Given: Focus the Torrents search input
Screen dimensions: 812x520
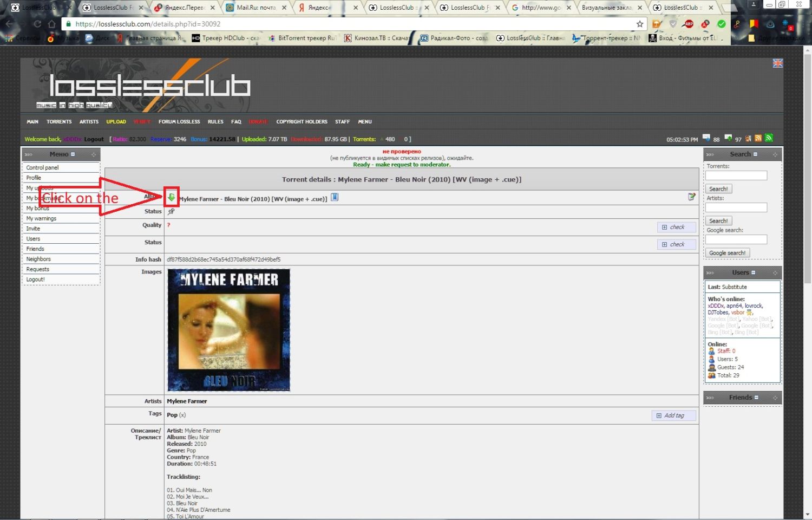Looking at the screenshot, I should click(736, 175).
